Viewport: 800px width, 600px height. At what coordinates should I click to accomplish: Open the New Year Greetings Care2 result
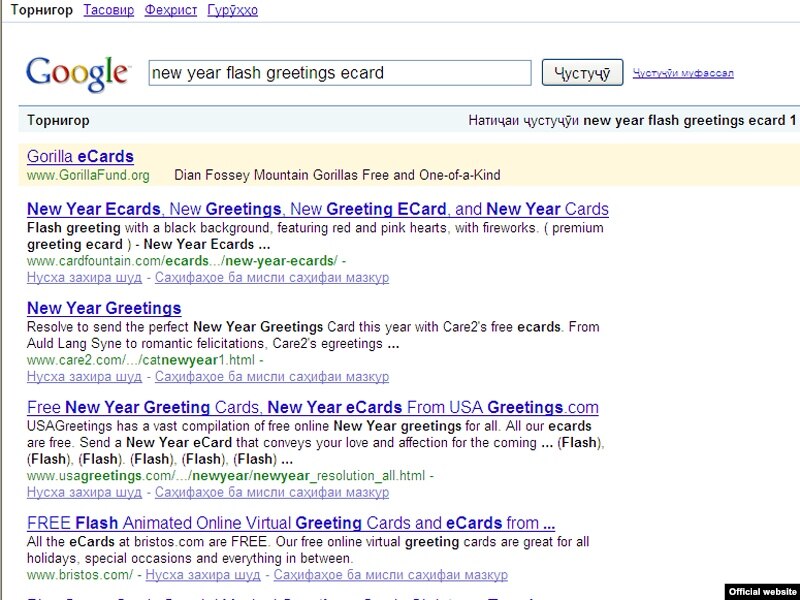pos(104,308)
